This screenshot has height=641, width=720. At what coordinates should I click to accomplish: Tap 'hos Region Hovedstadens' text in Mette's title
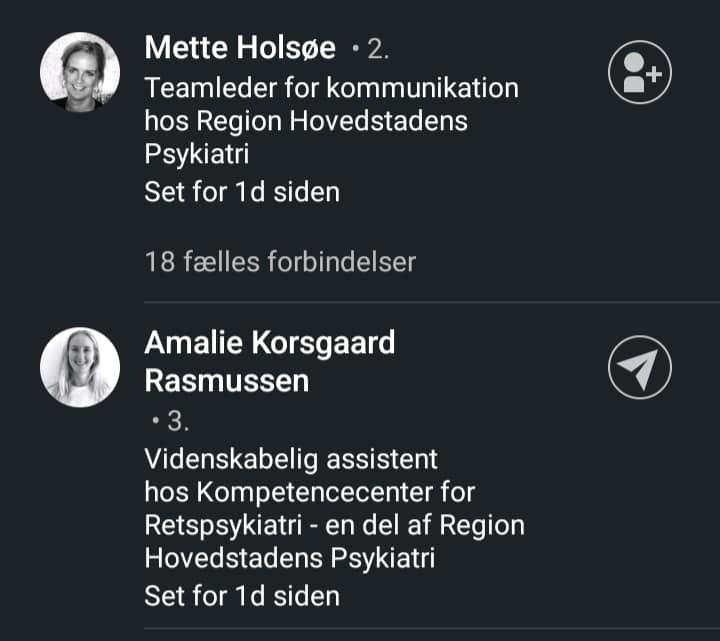[x=306, y=121]
